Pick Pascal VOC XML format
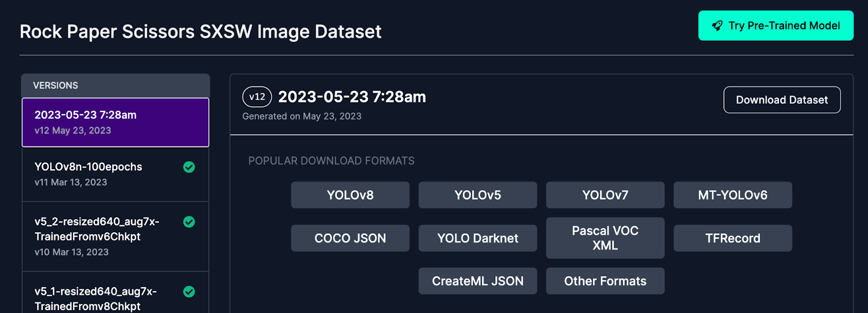 click(x=605, y=238)
